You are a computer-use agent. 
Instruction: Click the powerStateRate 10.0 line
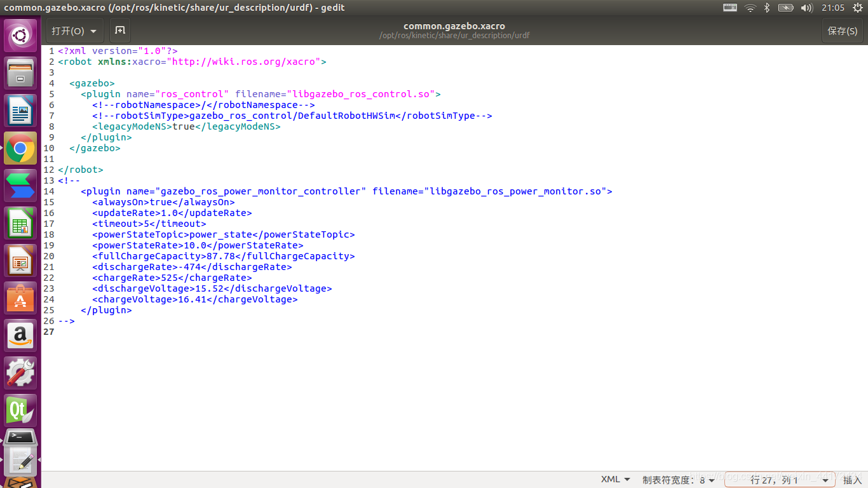[198, 245]
